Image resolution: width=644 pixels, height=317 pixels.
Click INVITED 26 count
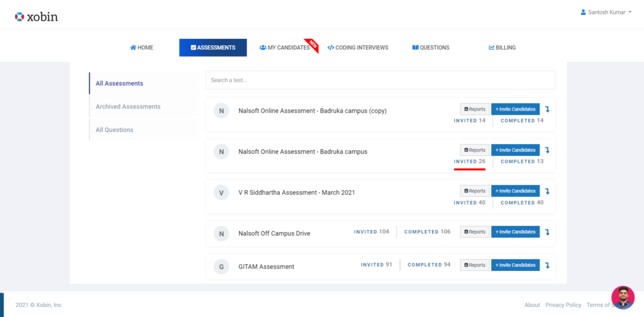pos(469,162)
